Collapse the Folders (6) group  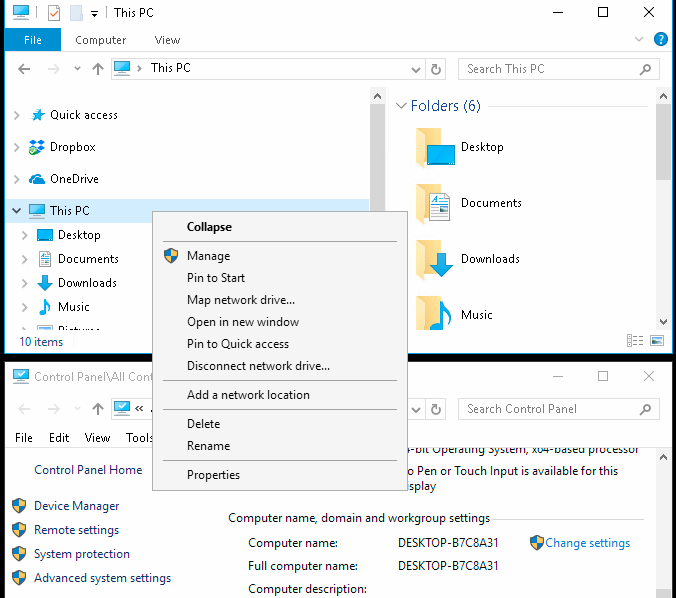[x=401, y=106]
